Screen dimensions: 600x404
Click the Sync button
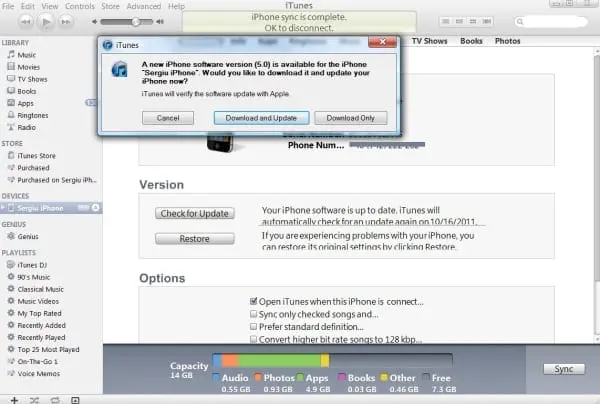[x=564, y=369]
